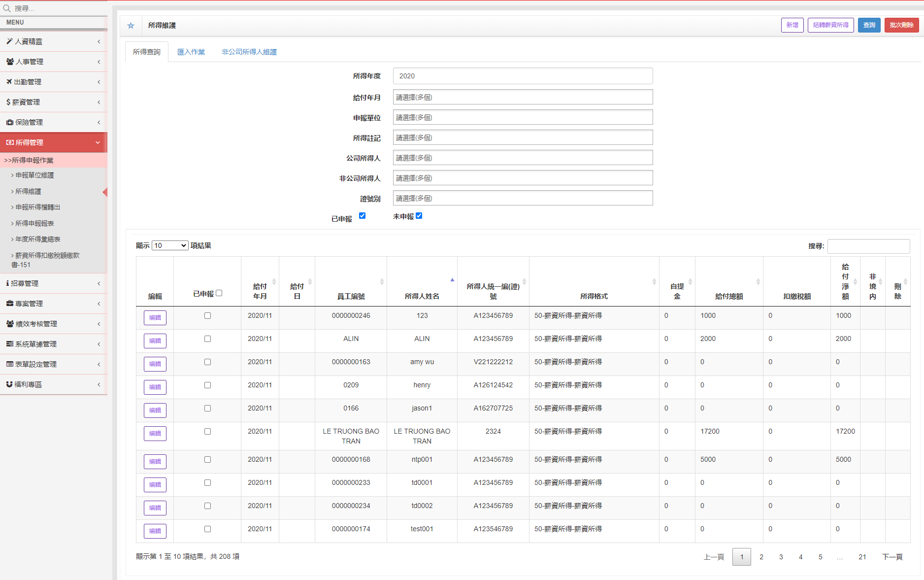Open 所得註記 multi-select dropdown

pos(523,137)
